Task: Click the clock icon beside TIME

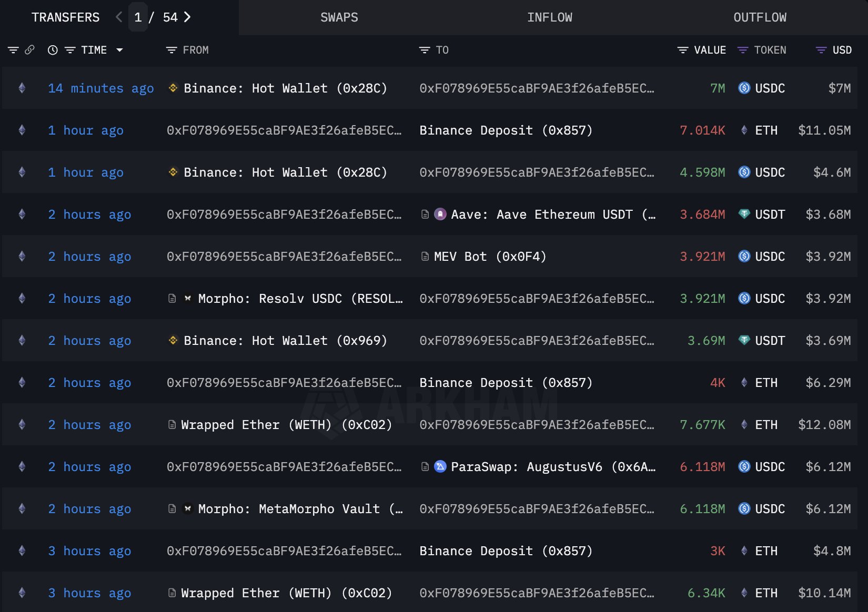Action: (x=53, y=50)
